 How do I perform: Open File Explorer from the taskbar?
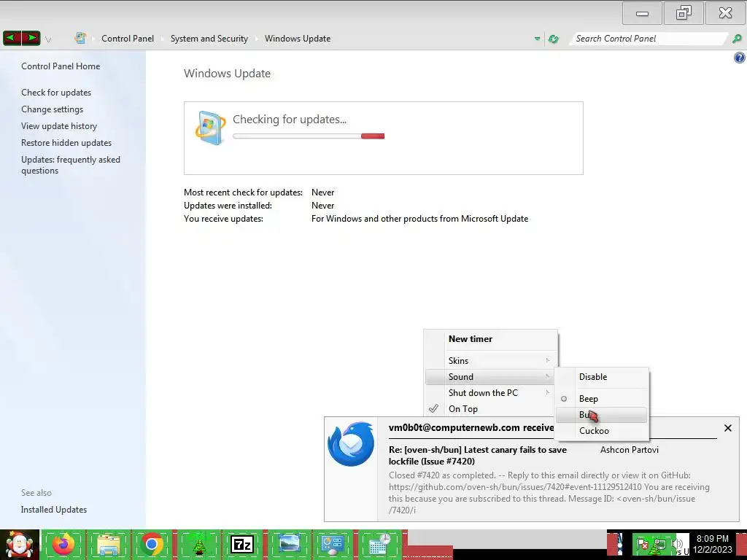[x=109, y=545]
